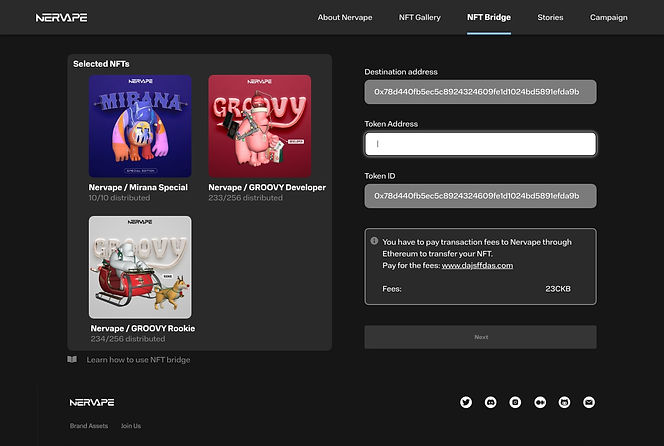
Task: Follow the www.dajsffdas.com fee payment link
Action: click(x=477, y=266)
